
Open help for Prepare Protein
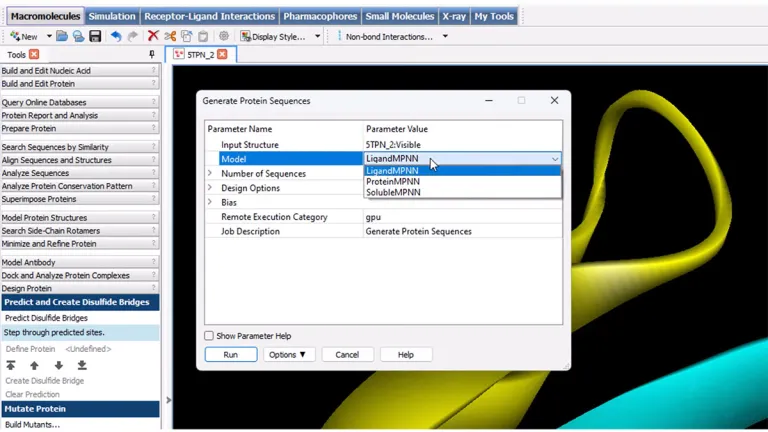point(154,128)
